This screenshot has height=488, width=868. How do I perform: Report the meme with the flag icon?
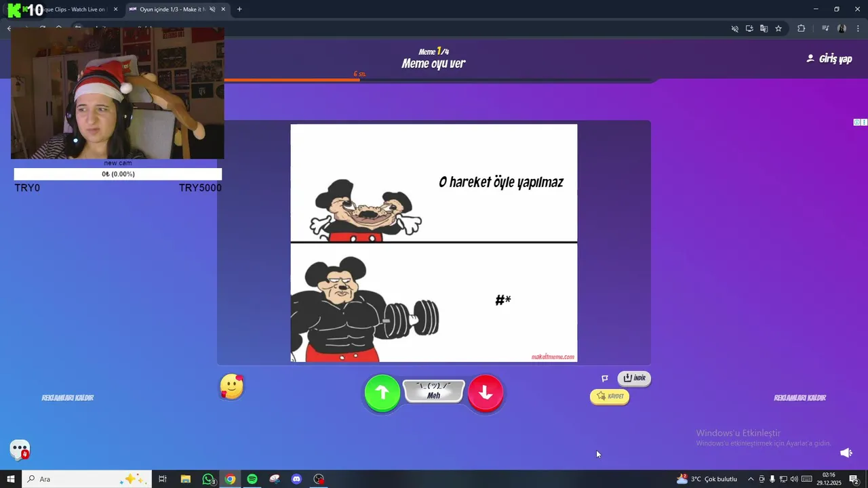click(605, 378)
